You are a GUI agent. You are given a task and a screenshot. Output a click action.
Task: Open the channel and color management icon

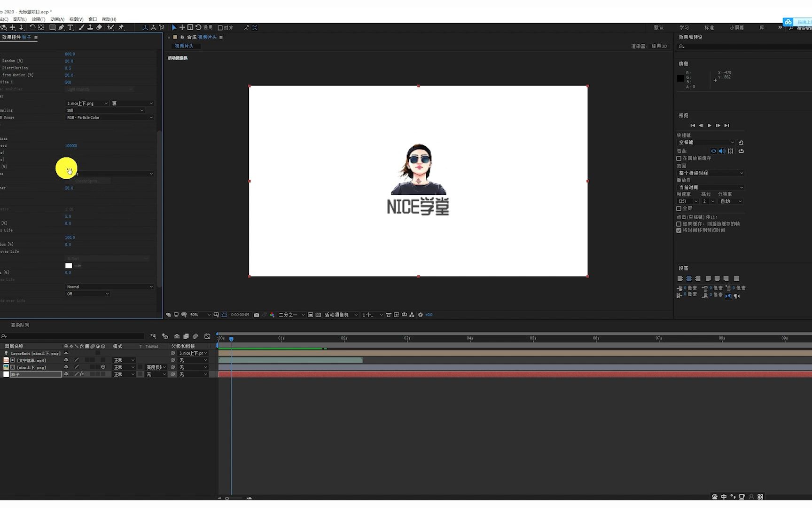coord(272,315)
